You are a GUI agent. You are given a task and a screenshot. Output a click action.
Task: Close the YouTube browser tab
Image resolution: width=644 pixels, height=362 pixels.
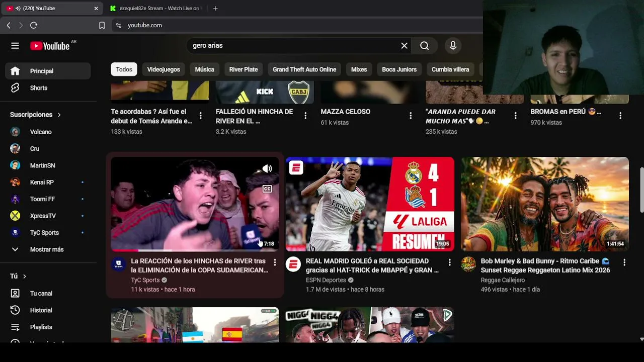(96, 9)
